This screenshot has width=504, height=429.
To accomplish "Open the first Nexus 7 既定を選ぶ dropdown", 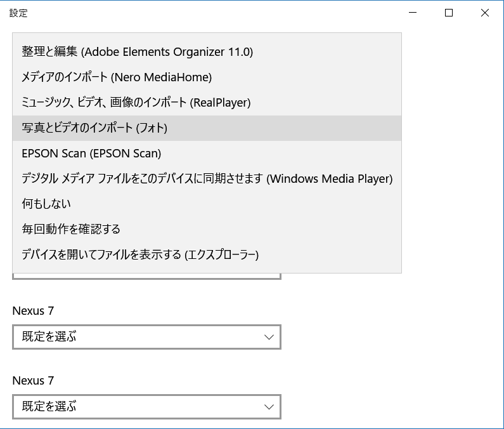I will point(147,337).
